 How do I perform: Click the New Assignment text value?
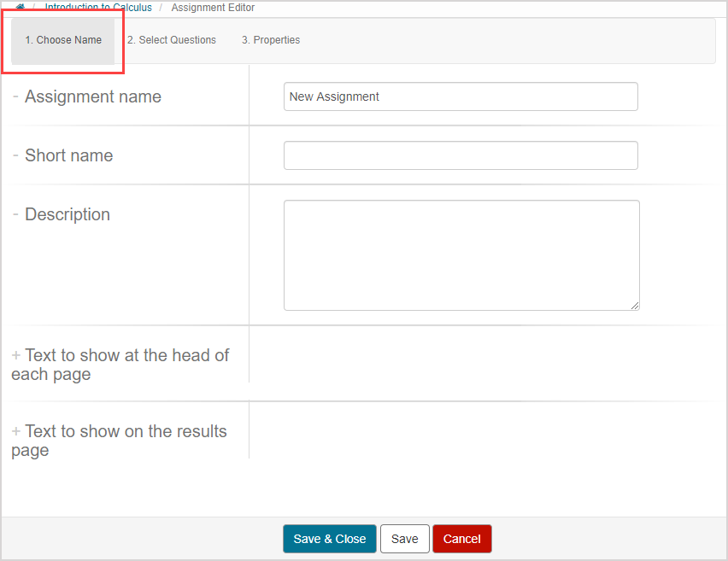pos(333,96)
